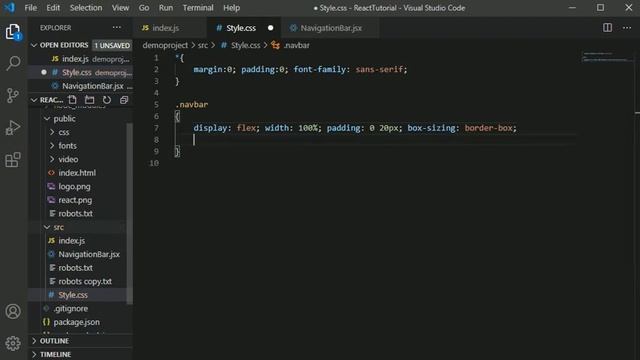Click the explorer vertical scrollbar

click(x=130, y=212)
